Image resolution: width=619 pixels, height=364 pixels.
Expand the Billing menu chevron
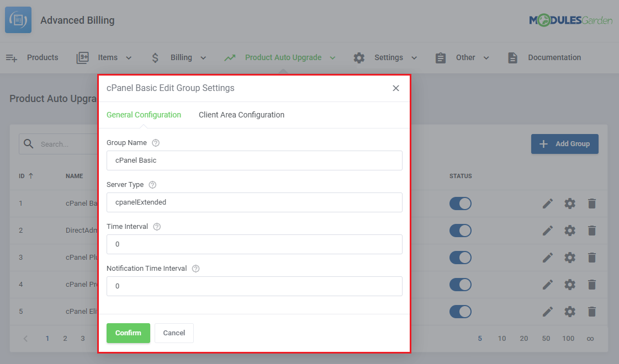203,58
